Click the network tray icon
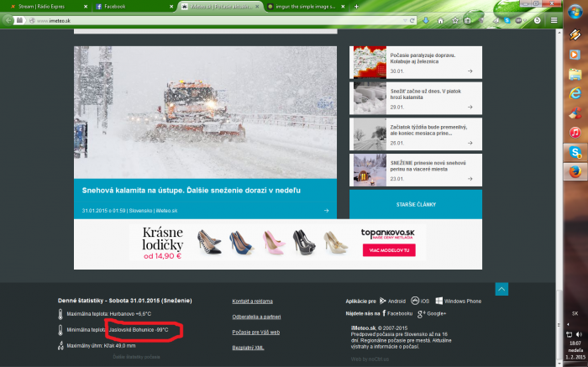Screen dimensions: 588x367 tap(570, 334)
